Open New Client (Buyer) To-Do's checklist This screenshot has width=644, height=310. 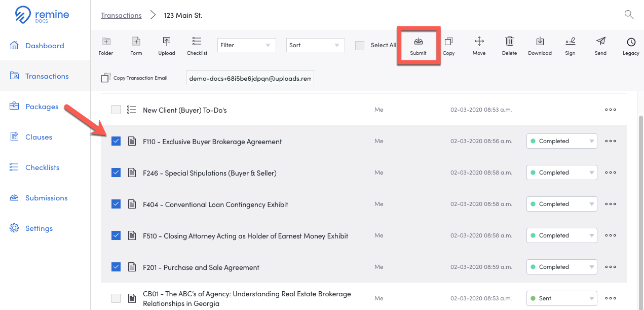pos(185,110)
